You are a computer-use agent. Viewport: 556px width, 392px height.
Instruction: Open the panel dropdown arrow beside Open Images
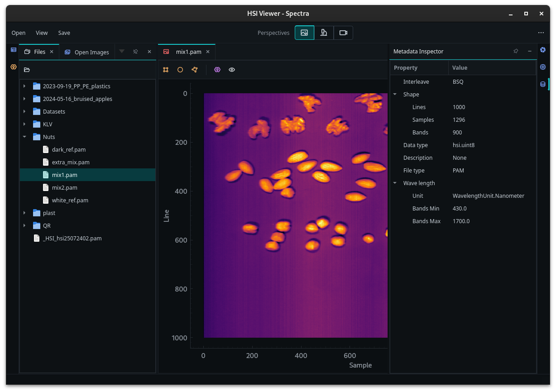122,52
